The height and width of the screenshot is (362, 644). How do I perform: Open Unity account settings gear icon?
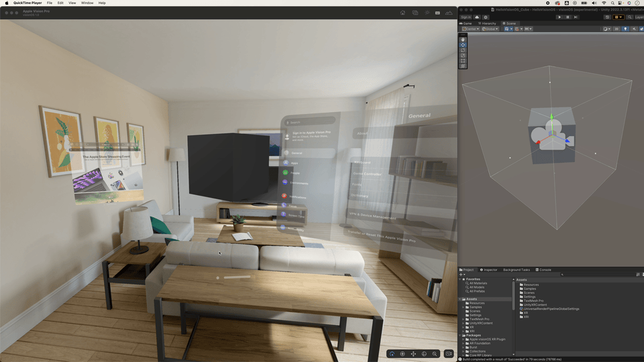pyautogui.click(x=486, y=17)
